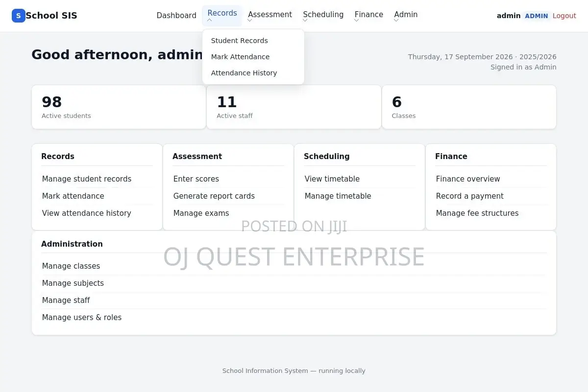Click the School Information System footer text
Screen dimensions: 588x392
[294, 371]
